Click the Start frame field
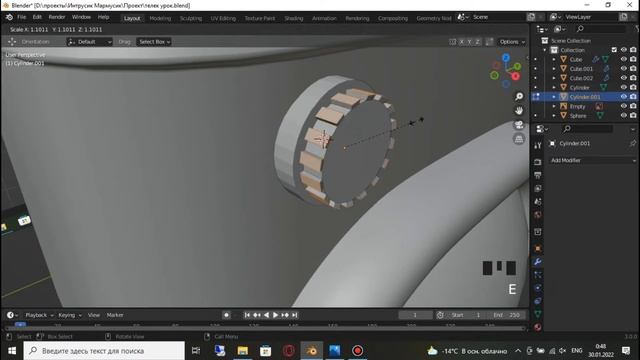Viewport: 640px width, 360px height. click(466, 315)
